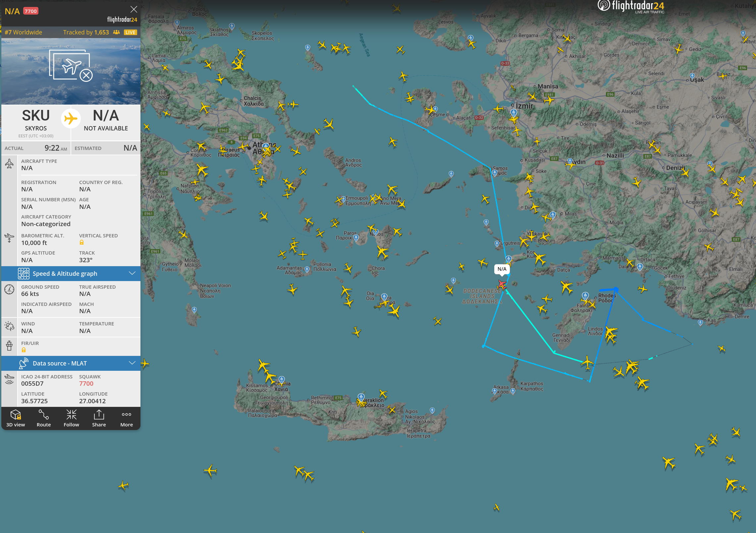The height and width of the screenshot is (533, 756).
Task: Click the Heraklion airport pin
Action: click(x=361, y=397)
